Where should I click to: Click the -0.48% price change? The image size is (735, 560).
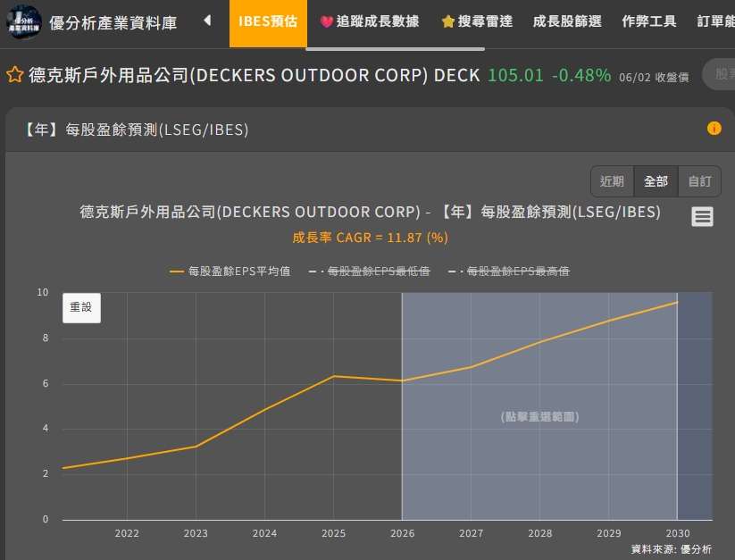581,75
